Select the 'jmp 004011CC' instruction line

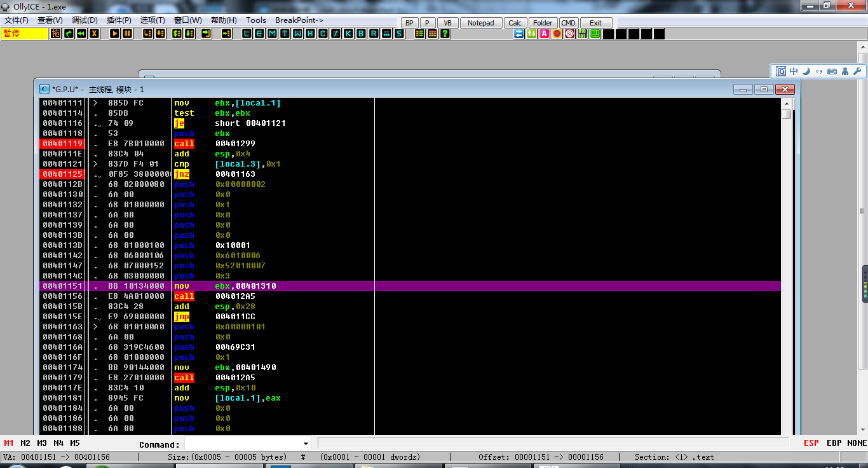tap(410, 317)
